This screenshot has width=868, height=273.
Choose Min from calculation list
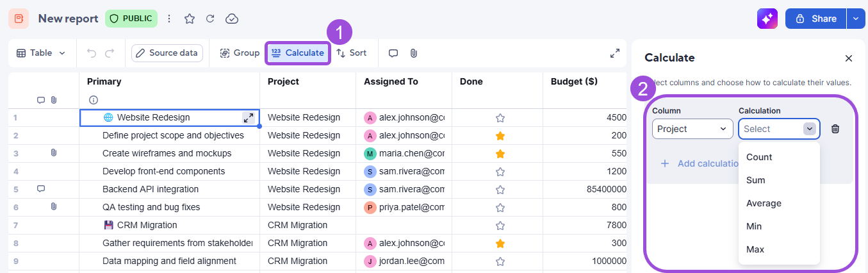click(779, 226)
